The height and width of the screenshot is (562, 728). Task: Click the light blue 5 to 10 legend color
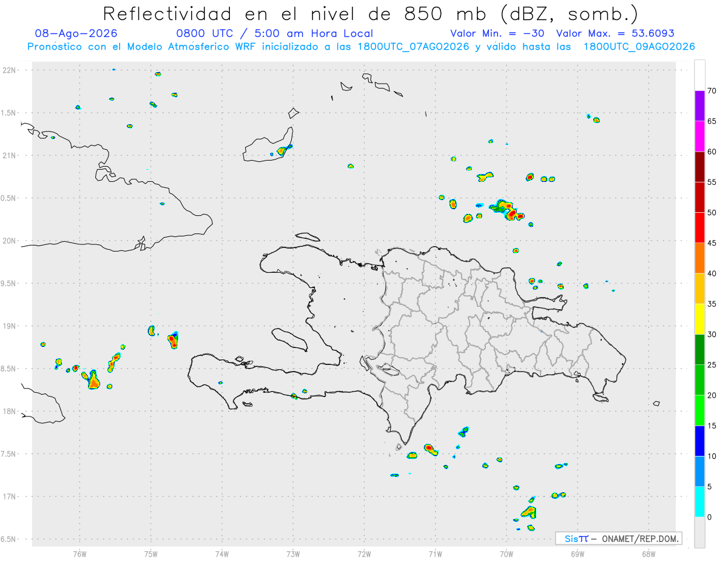(x=699, y=472)
